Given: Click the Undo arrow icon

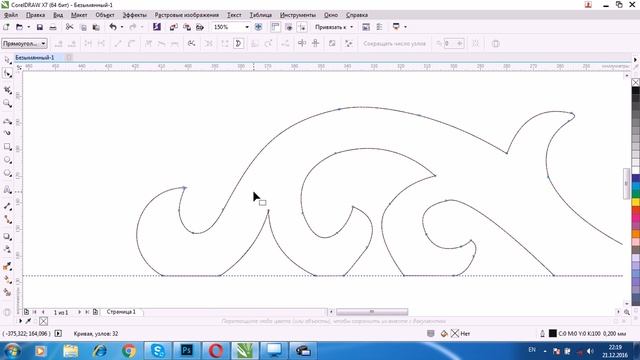Looking at the screenshot, I should click(x=113, y=27).
